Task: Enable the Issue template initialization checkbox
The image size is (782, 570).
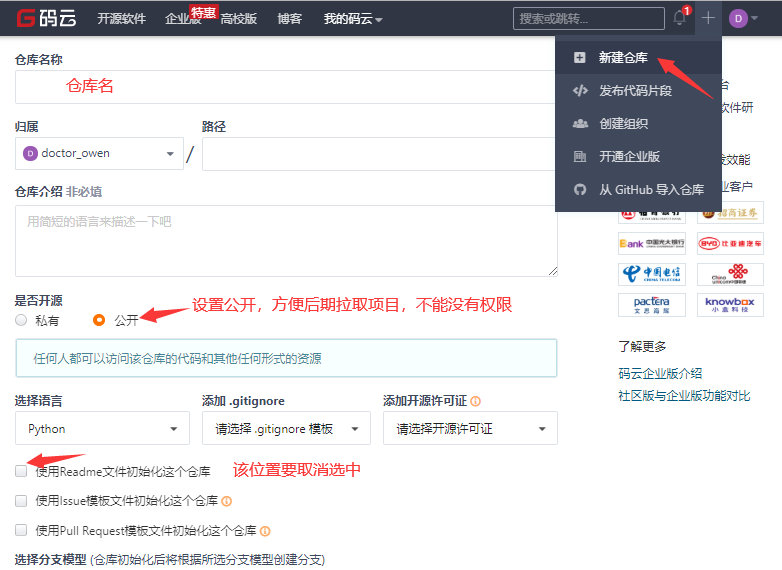Action: coord(21,501)
